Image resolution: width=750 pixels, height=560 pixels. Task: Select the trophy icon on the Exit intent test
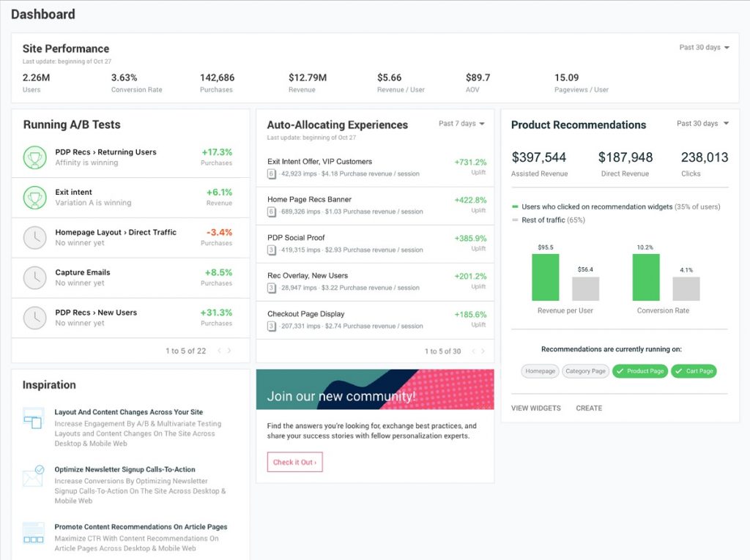[x=34, y=198]
